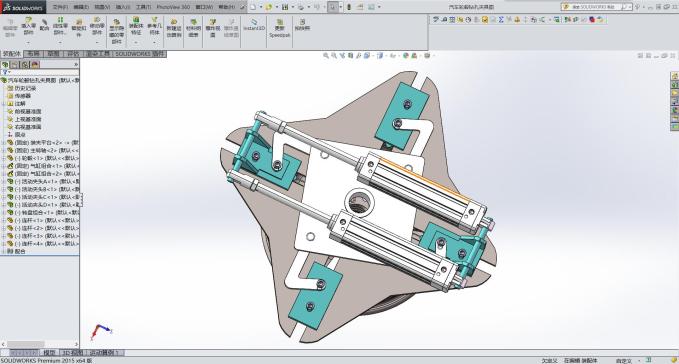
Task: Open the PropertyManager tab icon
Action: pyautogui.click(x=15, y=64)
